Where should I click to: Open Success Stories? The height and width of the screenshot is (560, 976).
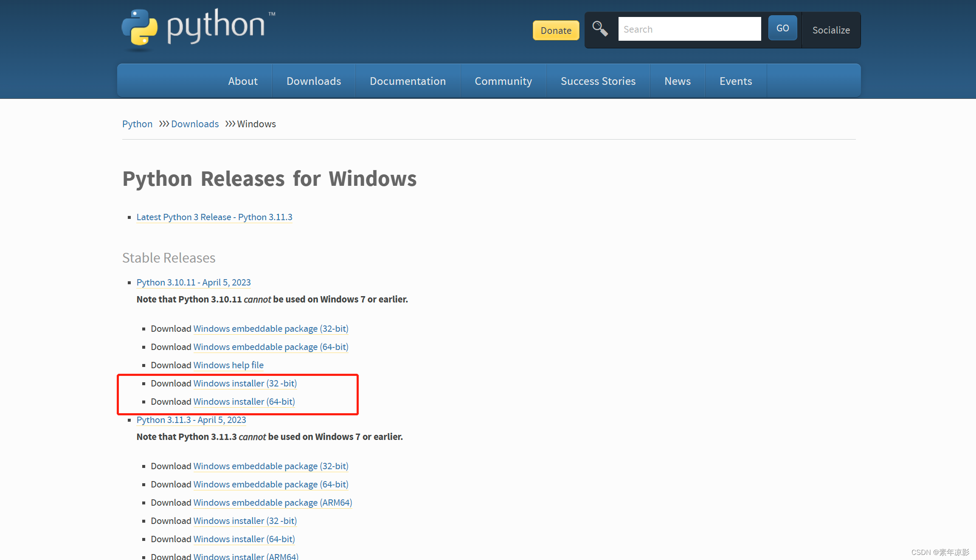coord(598,81)
